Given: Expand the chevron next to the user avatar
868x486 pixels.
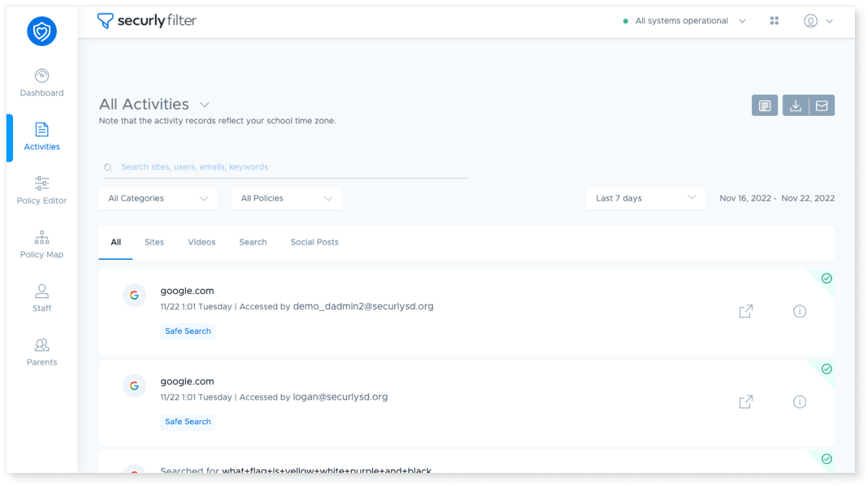Looking at the screenshot, I should pos(829,21).
